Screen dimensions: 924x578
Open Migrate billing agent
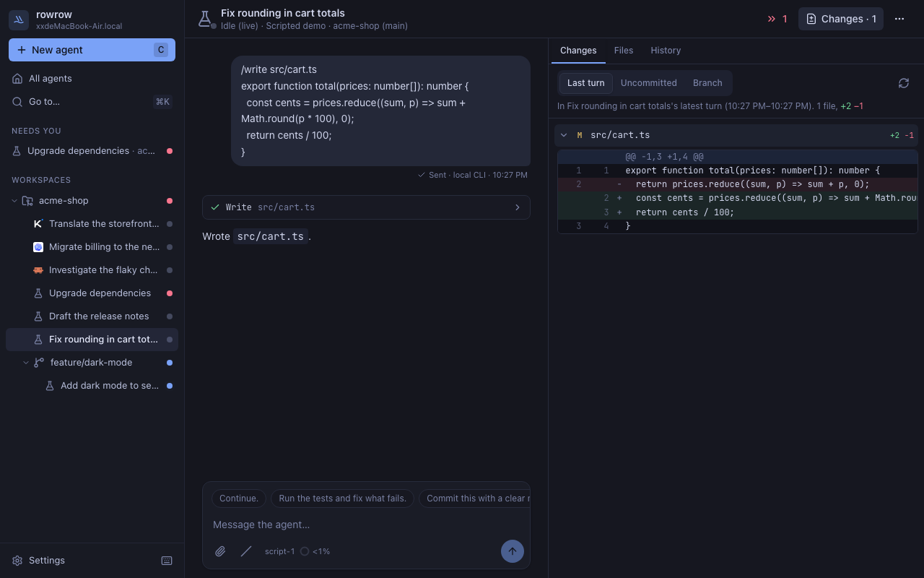tap(103, 247)
